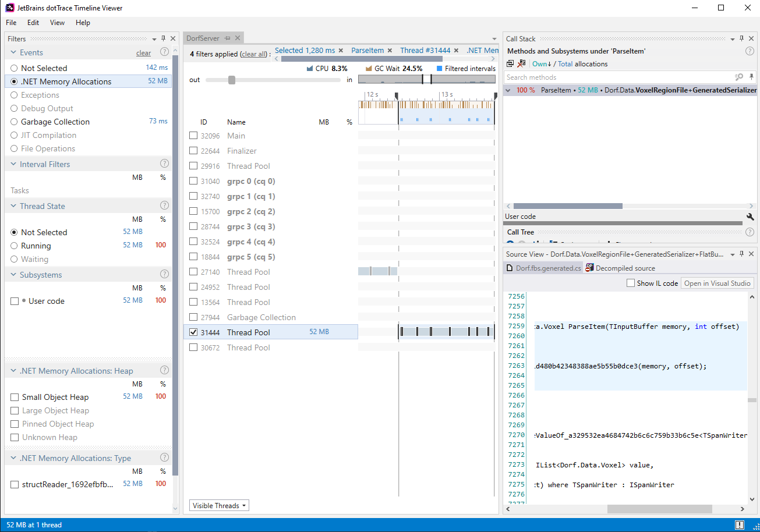
Task: Switch to the Dorf.fbs.generated.cs tab
Action: point(543,268)
